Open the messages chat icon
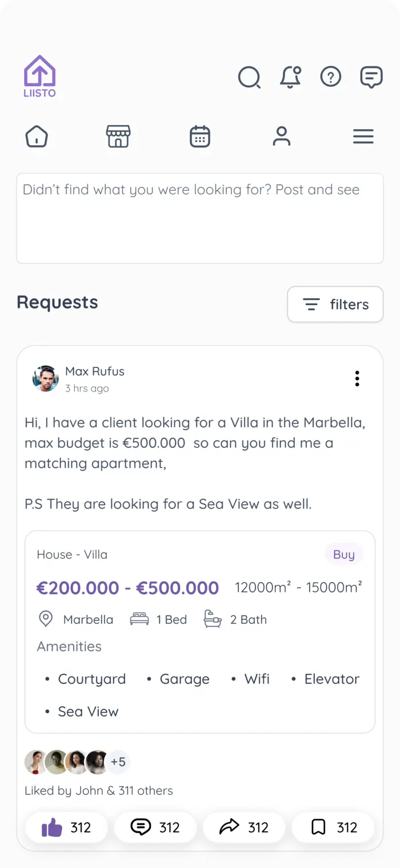Screen dimensions: 400x868 tap(371, 77)
